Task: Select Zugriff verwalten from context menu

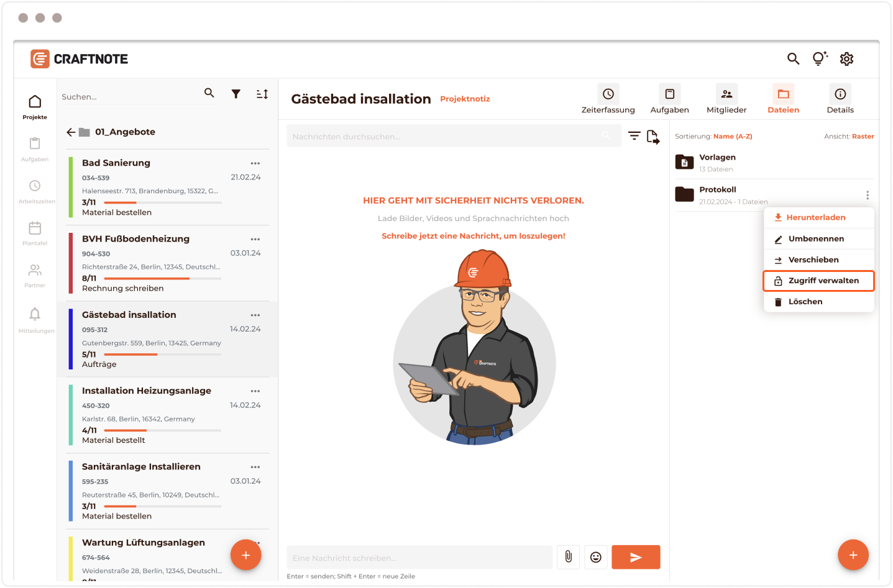Action: (818, 281)
